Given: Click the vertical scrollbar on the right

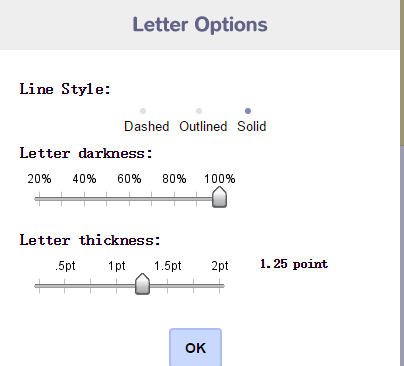Looking at the screenshot, I should click(x=402, y=183).
